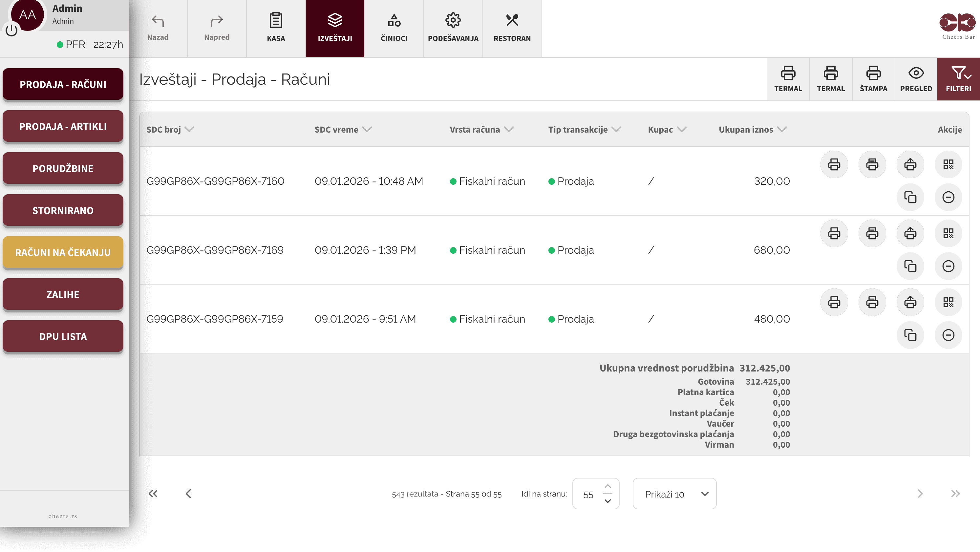The image size is (980, 552).
Task: Sort by SDC vreme column
Action: click(343, 129)
